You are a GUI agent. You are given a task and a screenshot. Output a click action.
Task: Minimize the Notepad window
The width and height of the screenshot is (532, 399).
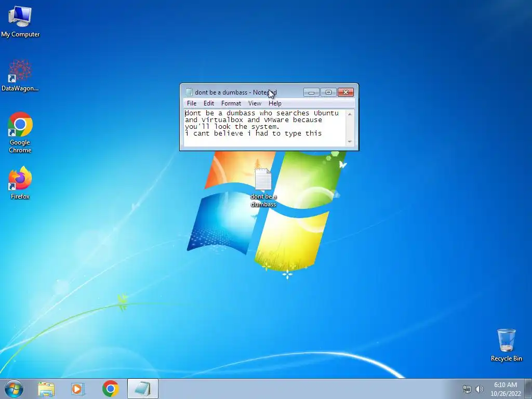312,92
